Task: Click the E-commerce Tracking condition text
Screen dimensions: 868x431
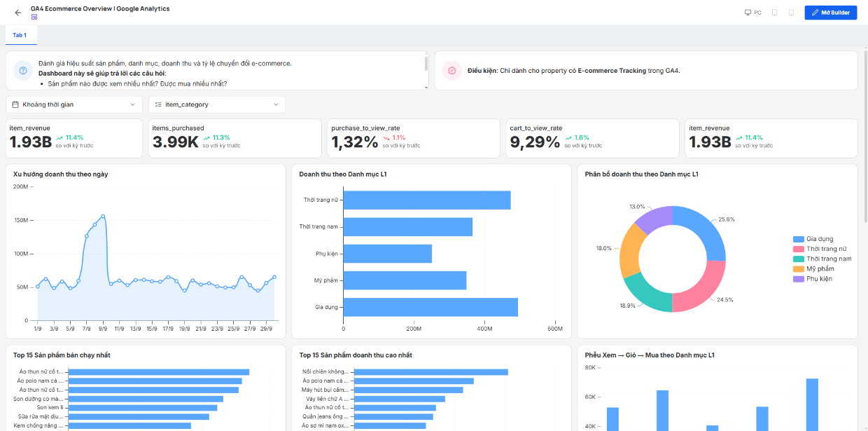Action: (611, 71)
